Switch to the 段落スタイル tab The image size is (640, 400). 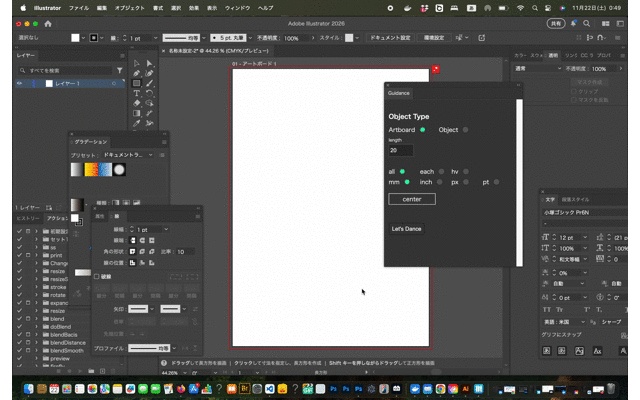tap(575, 200)
